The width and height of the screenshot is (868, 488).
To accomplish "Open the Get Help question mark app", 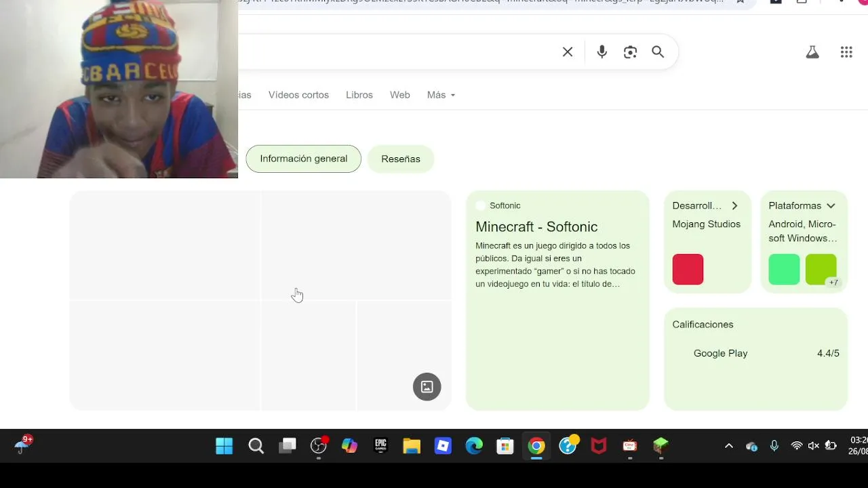I will coord(568,445).
